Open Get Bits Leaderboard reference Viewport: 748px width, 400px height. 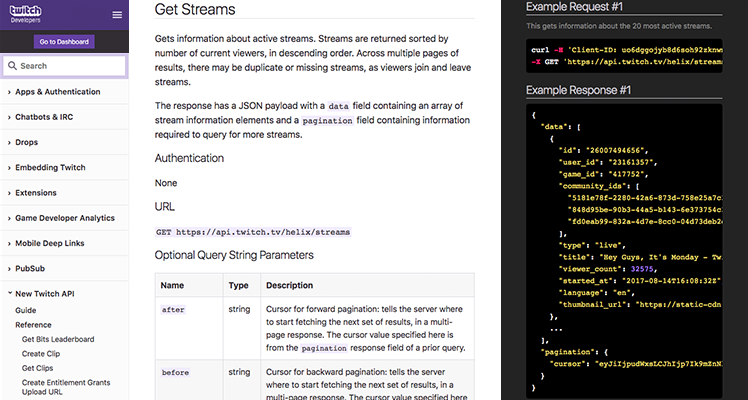pos(58,339)
